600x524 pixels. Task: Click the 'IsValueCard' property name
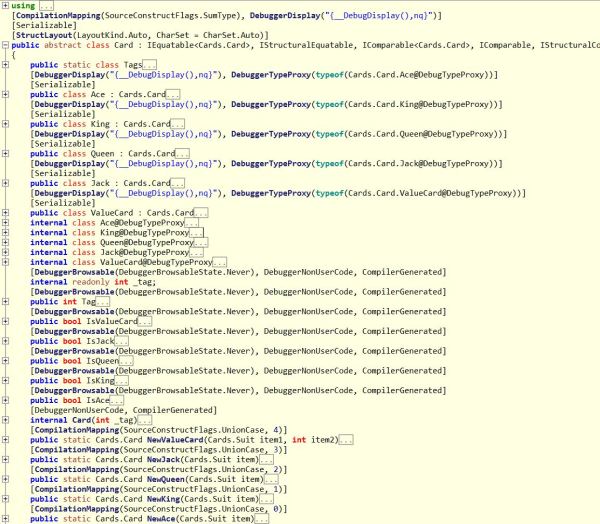[x=112, y=322]
